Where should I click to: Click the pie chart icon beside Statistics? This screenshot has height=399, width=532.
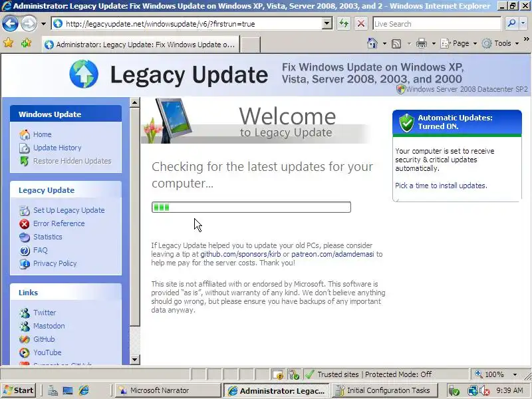click(x=25, y=237)
